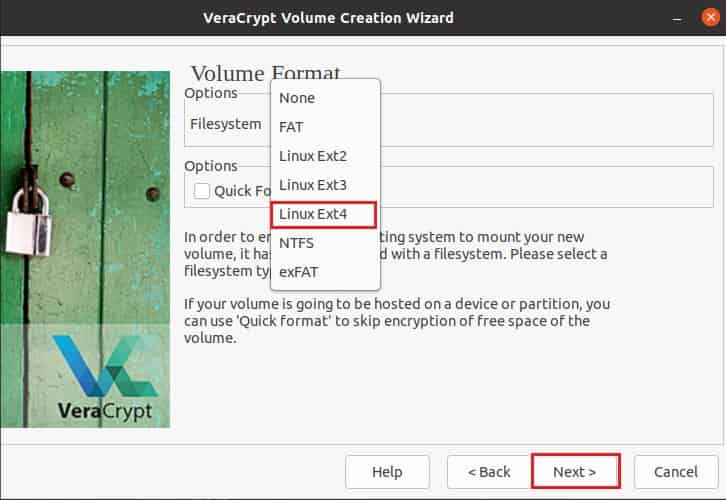The width and height of the screenshot is (726, 500).
Task: Click the Filesystem label
Action: click(225, 124)
